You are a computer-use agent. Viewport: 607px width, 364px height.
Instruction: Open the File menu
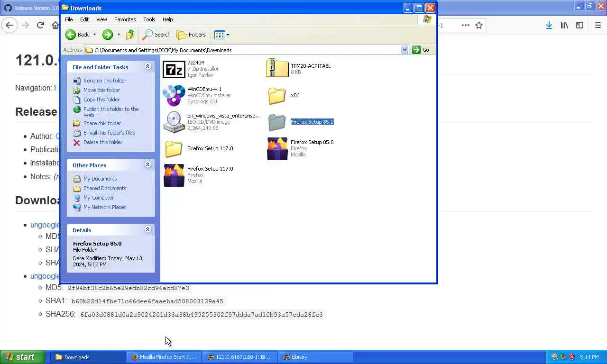point(69,19)
